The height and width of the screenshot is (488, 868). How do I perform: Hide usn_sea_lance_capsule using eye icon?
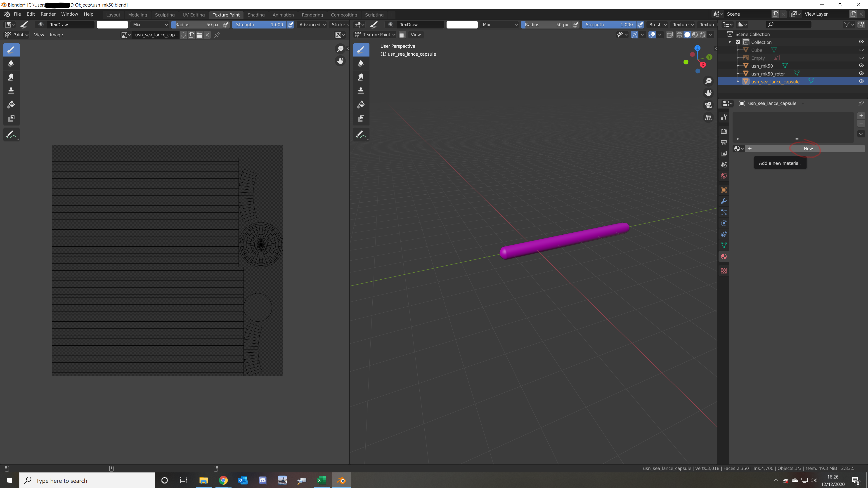[861, 82]
